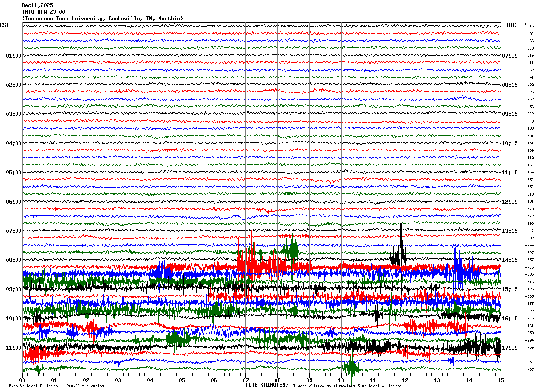The height and width of the screenshot is (392, 536).
Task: Click minute 00 on the bottom axis
Action: click(23, 380)
